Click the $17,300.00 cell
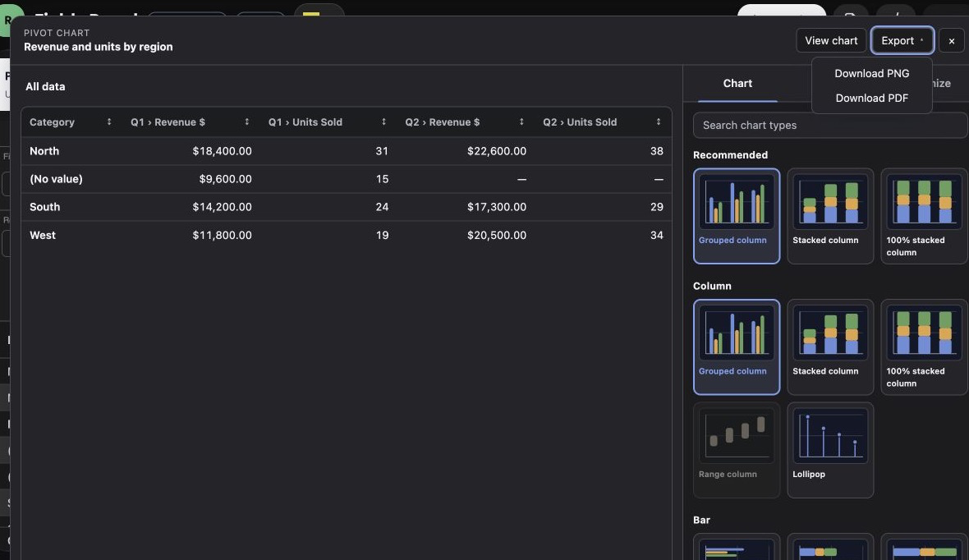 coord(497,207)
